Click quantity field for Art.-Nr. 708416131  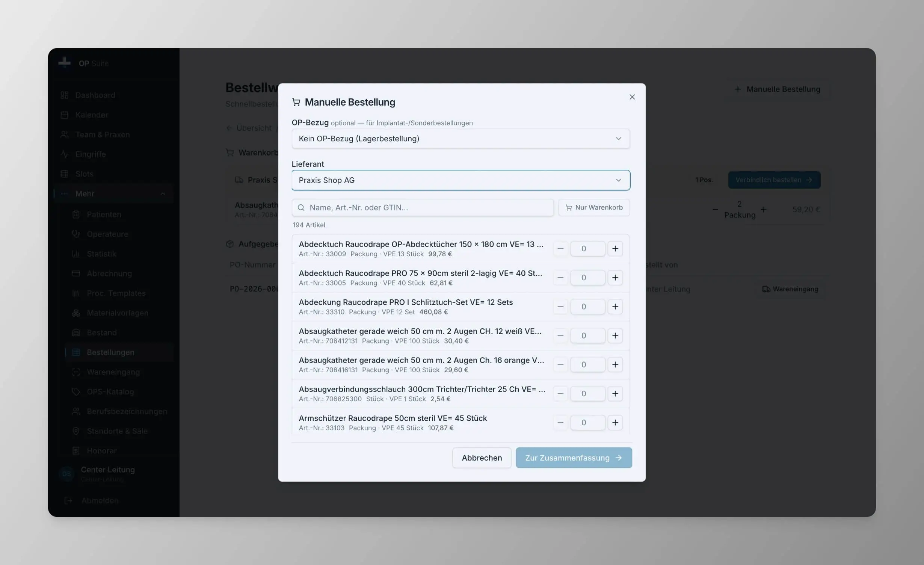coord(587,364)
